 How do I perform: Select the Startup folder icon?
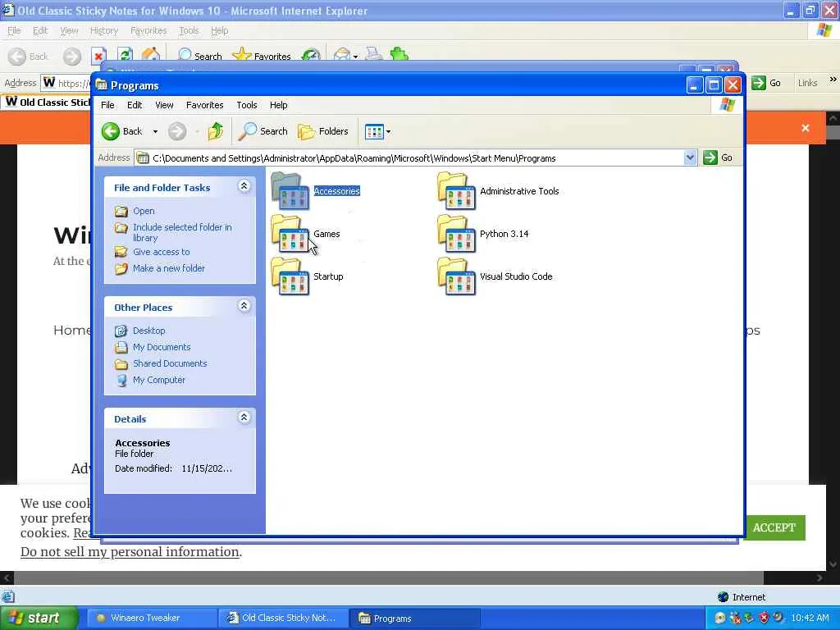pos(290,276)
